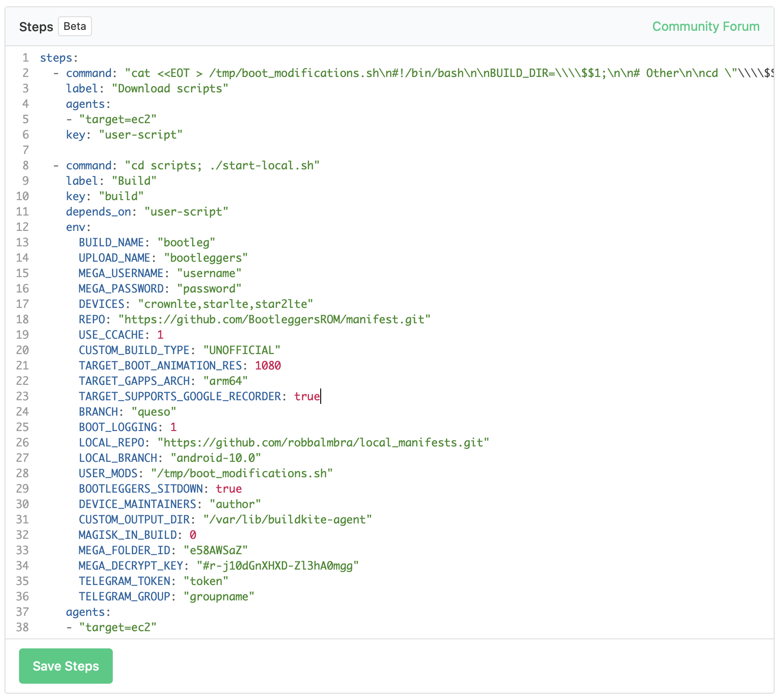Click the MAGISK_IN_BUILD value 0
Screen dimensions: 780x700
pyautogui.click(x=193, y=535)
